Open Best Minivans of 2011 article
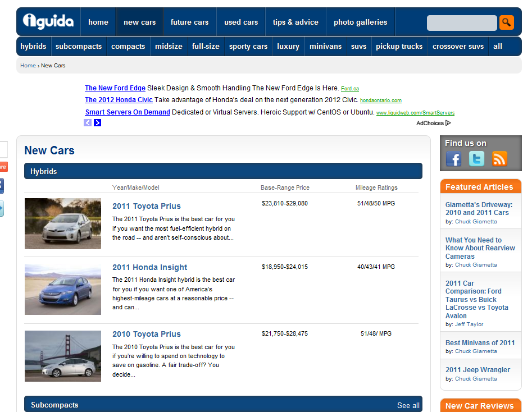The width and height of the screenshot is (532, 412). coord(480,343)
